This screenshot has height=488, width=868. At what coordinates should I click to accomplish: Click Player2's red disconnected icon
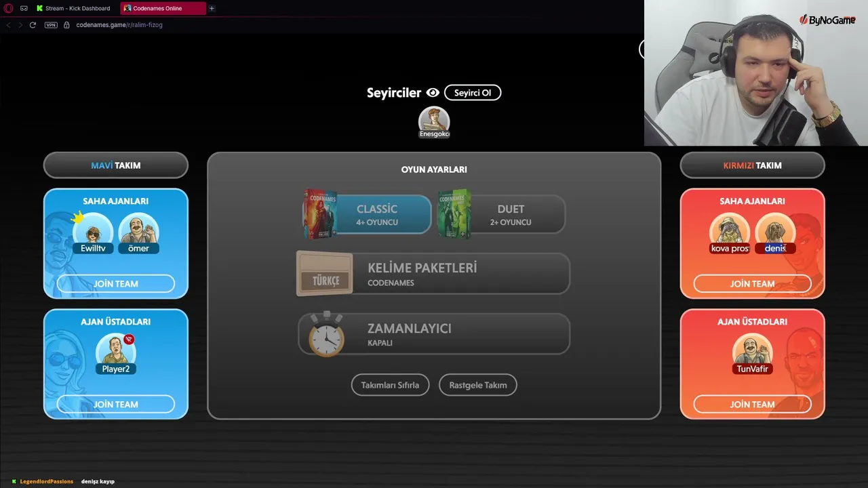129,339
